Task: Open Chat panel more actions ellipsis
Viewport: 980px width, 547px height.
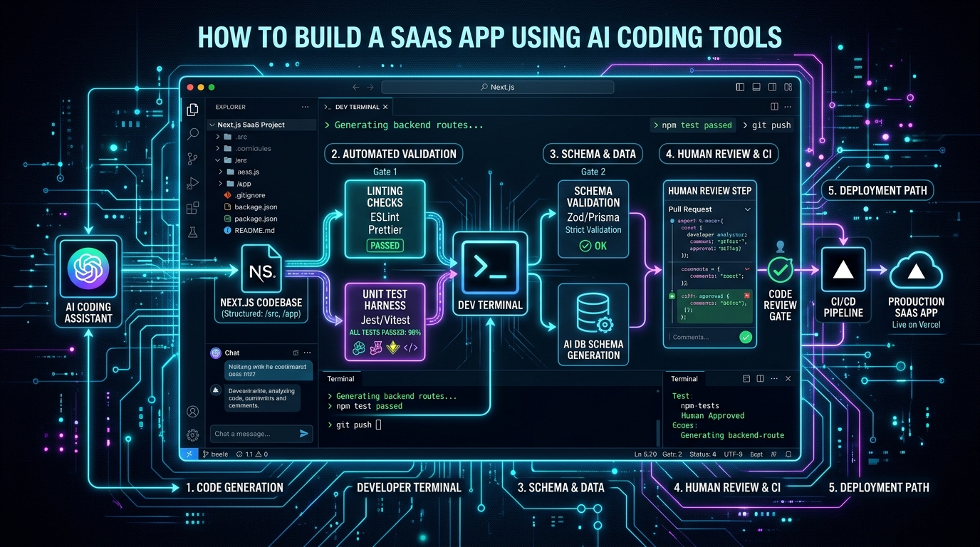Action: (x=308, y=353)
